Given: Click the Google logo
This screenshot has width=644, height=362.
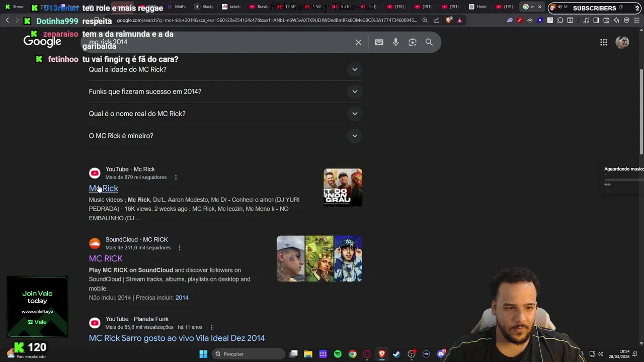Looking at the screenshot, I should 42,41.
